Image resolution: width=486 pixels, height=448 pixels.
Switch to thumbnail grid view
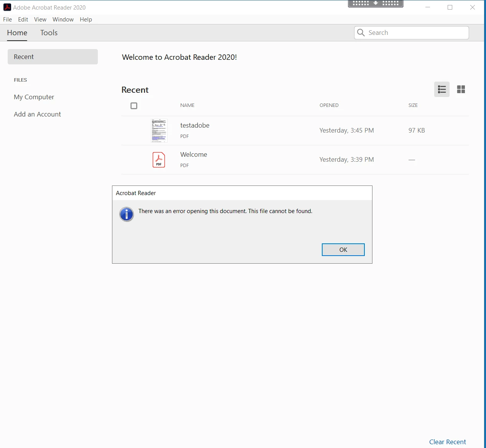pyautogui.click(x=461, y=89)
